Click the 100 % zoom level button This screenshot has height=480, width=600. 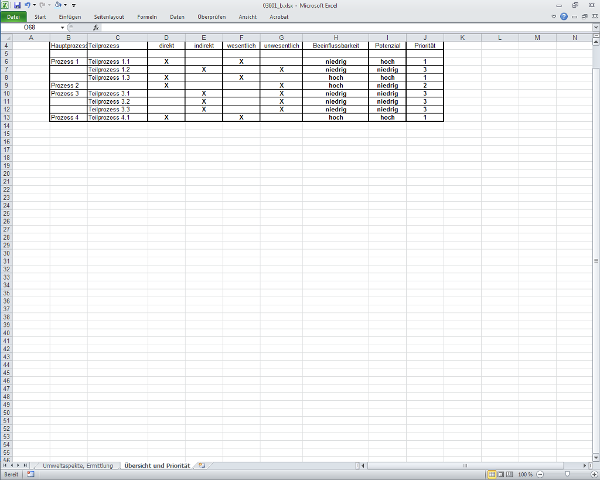coord(525,474)
